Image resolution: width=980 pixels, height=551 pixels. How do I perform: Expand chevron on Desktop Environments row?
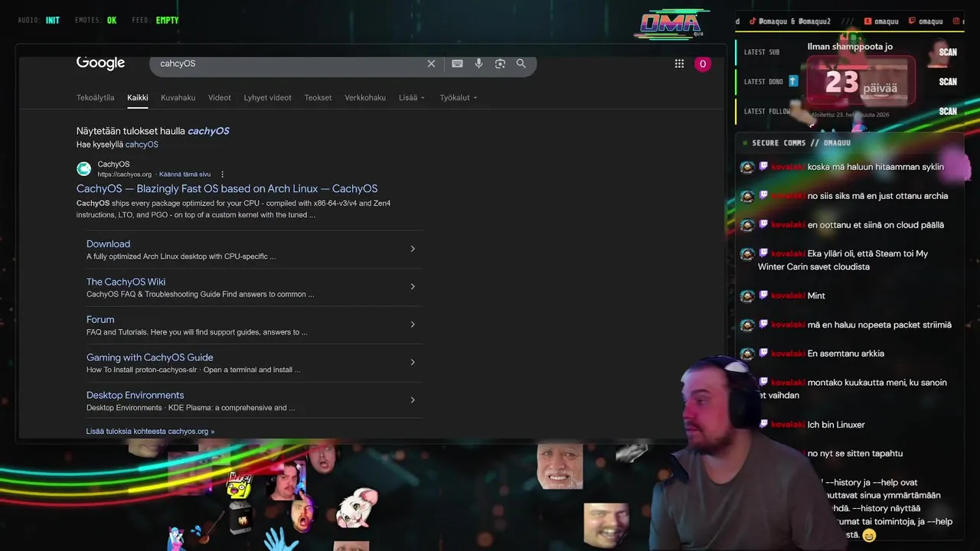(x=413, y=399)
